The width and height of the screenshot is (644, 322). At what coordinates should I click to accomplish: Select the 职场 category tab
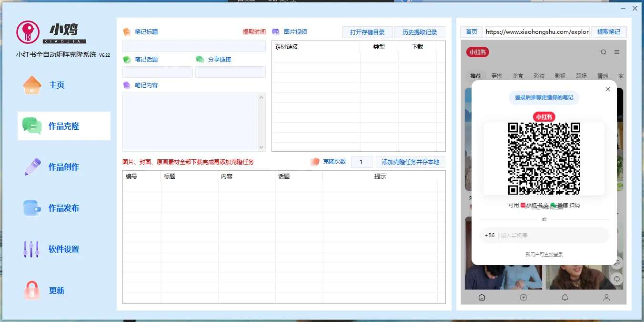tap(581, 76)
